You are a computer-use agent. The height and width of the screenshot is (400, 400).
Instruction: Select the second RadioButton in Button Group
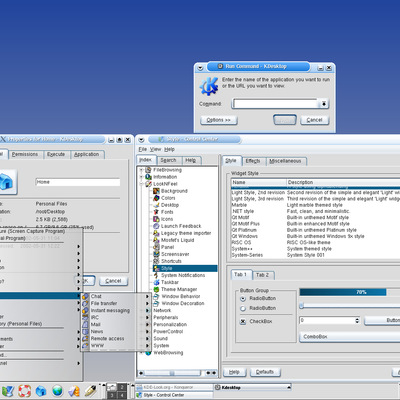tap(243, 308)
